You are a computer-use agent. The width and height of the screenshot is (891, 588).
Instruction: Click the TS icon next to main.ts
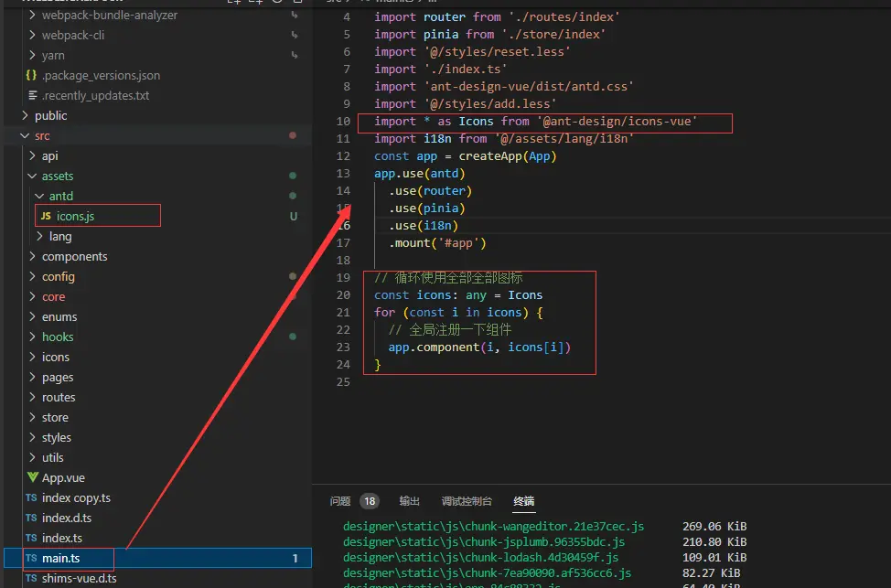pyautogui.click(x=31, y=559)
